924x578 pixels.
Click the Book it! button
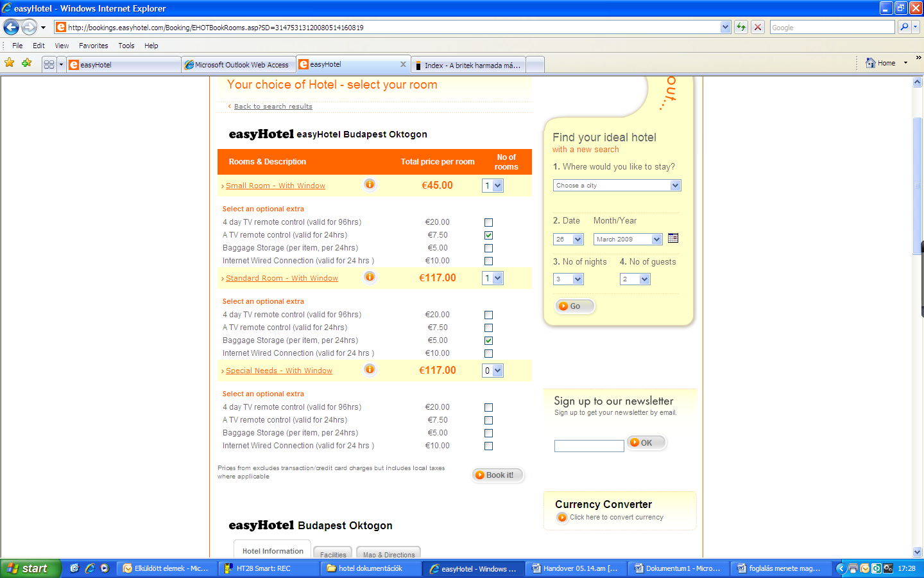click(499, 475)
